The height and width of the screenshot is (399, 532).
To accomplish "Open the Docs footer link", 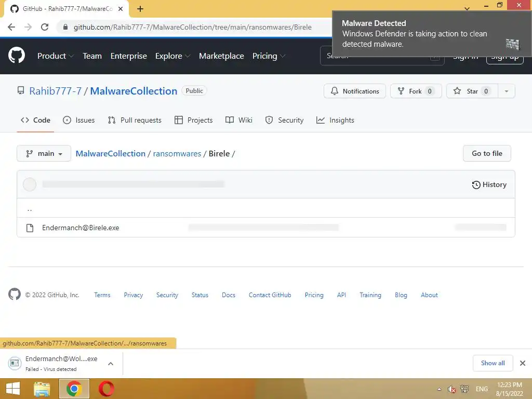I will tap(229, 295).
